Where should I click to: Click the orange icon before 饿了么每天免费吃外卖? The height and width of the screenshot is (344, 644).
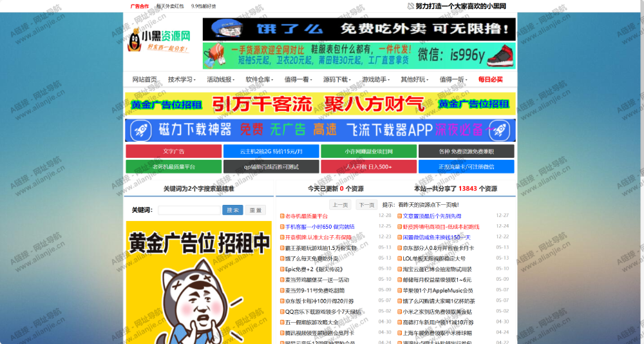point(282,258)
